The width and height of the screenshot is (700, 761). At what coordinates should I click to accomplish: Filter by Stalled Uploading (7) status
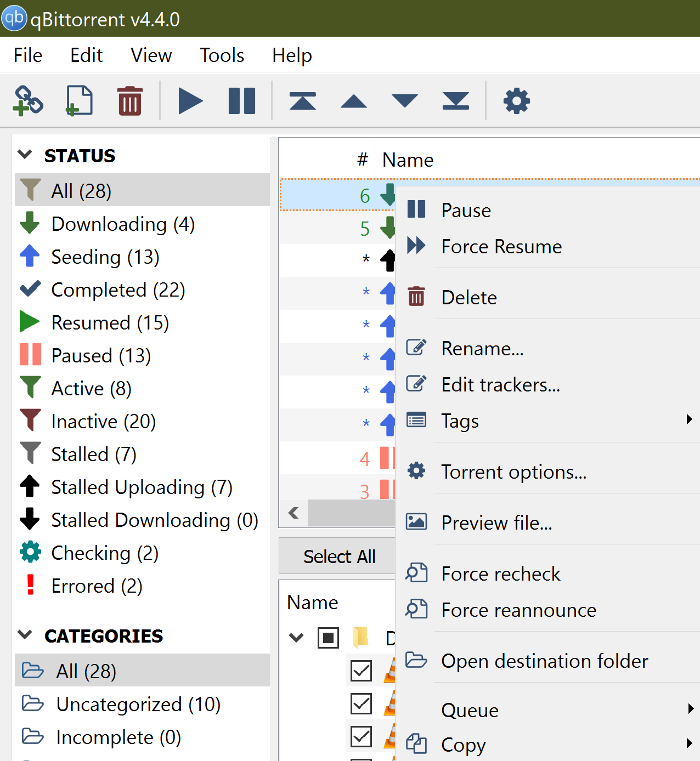[x=142, y=487]
